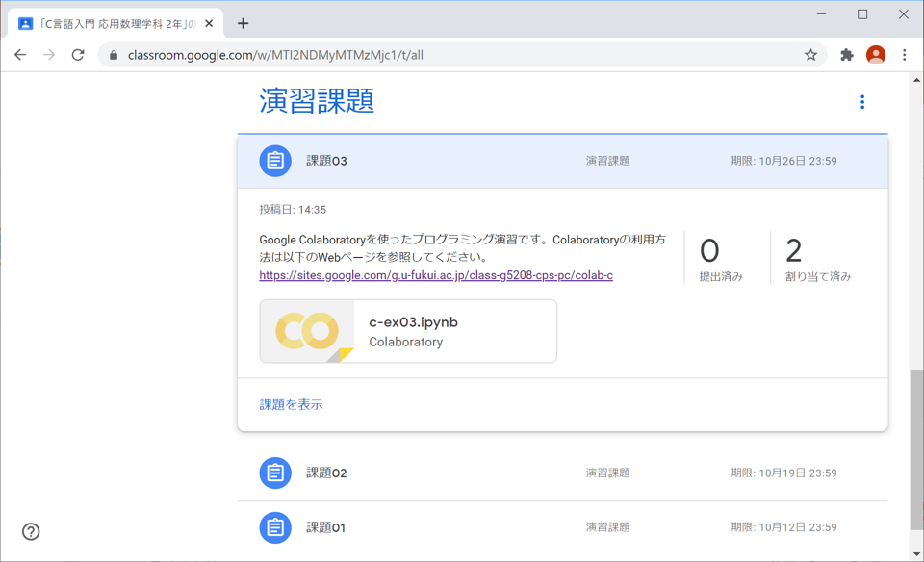Click the browser forward arrow
The width and height of the screenshot is (924, 562).
point(49,55)
